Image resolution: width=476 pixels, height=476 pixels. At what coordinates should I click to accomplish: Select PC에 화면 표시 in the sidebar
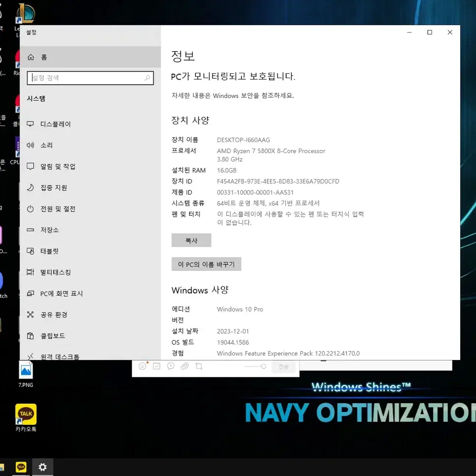pyautogui.click(x=90, y=294)
